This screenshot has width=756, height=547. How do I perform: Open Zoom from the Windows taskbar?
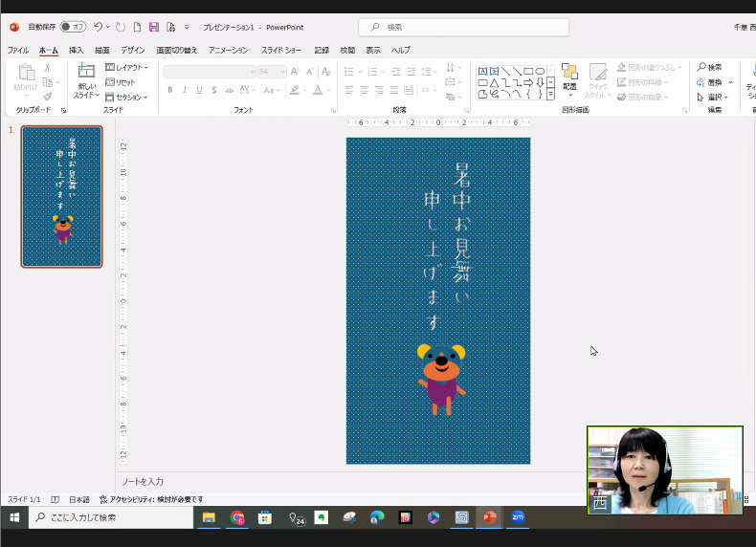518,517
